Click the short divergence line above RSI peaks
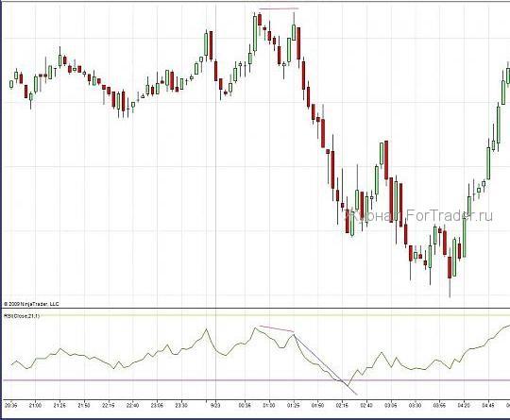The image size is (510, 420). point(277,328)
